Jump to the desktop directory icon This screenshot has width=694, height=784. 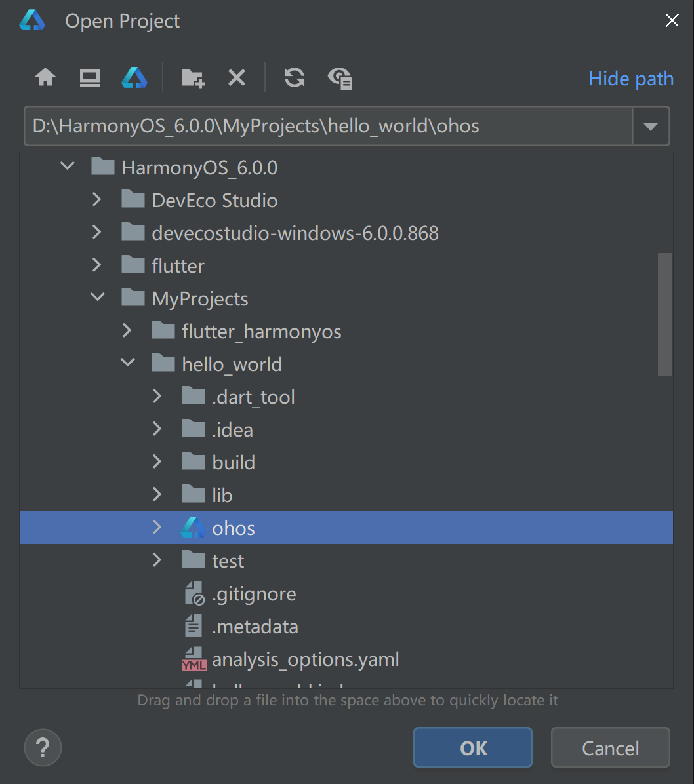click(90, 78)
